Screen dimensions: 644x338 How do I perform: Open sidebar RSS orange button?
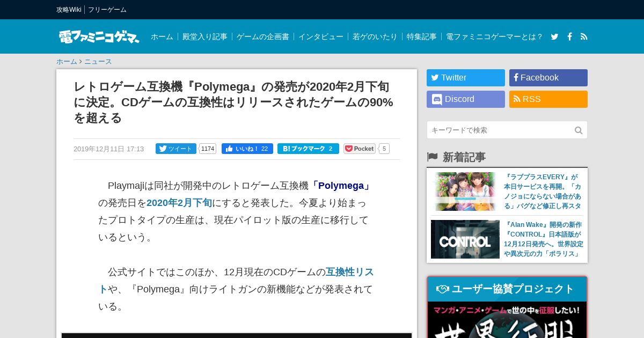pyautogui.click(x=548, y=99)
